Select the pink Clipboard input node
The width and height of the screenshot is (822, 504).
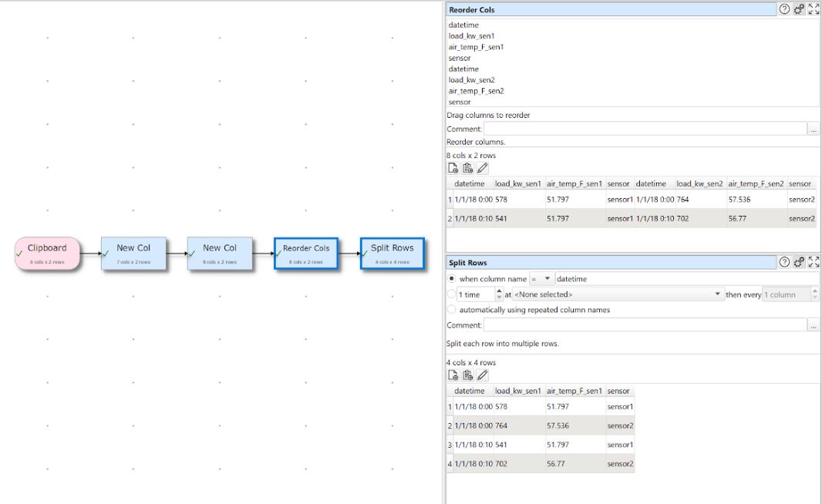[47, 254]
